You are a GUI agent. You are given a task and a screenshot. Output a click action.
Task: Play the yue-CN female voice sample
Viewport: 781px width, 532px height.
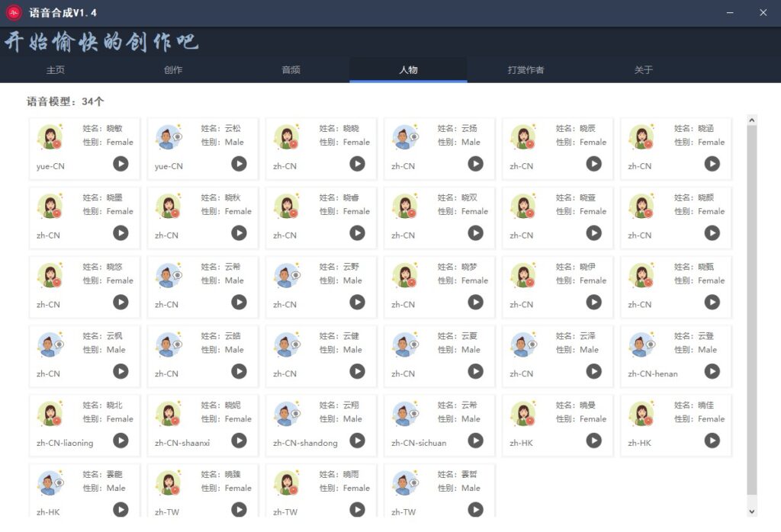(x=121, y=163)
